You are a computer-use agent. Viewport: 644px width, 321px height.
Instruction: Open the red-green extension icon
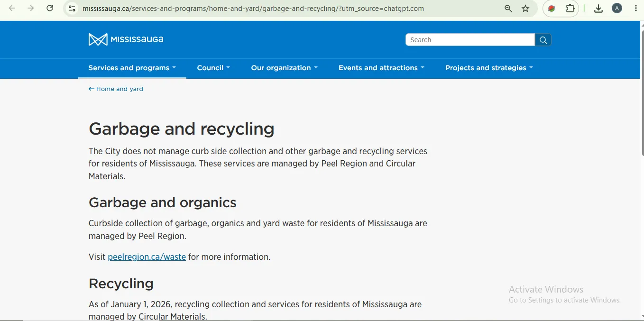(552, 9)
